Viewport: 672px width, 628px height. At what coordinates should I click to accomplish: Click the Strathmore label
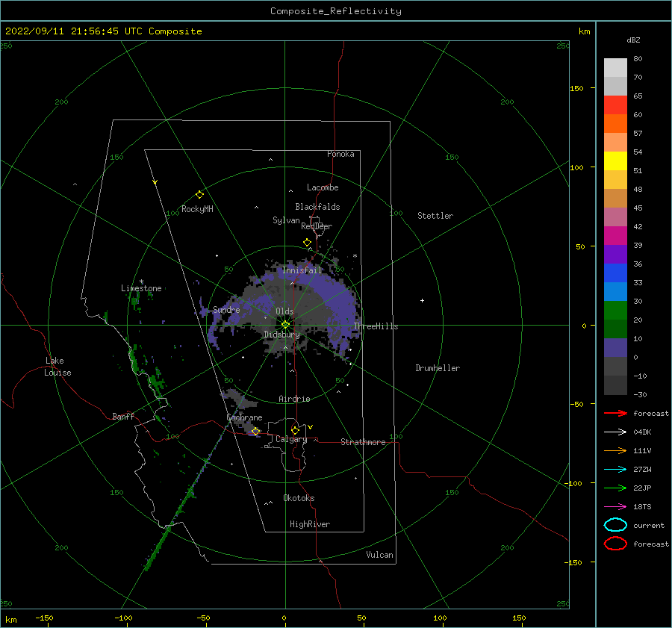point(363,442)
